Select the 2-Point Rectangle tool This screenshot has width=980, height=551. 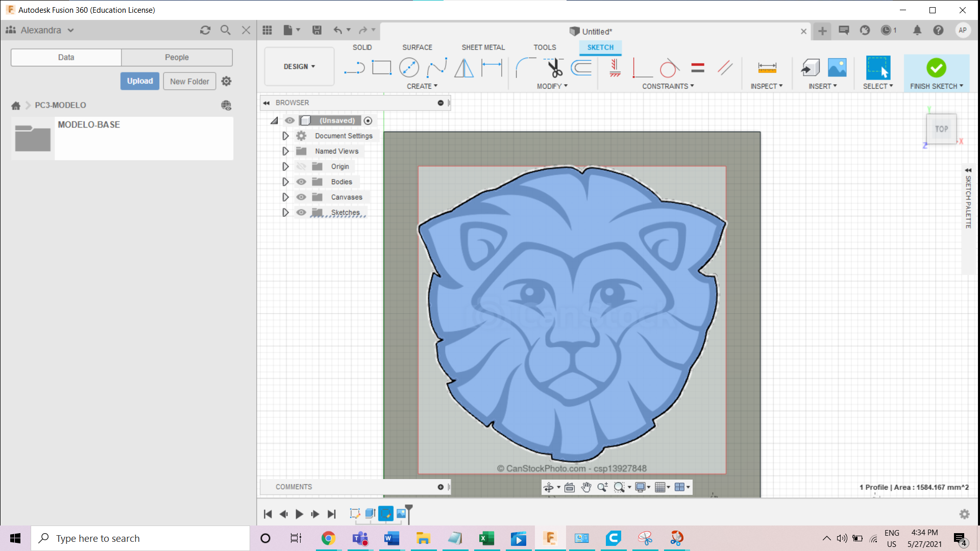pos(381,67)
